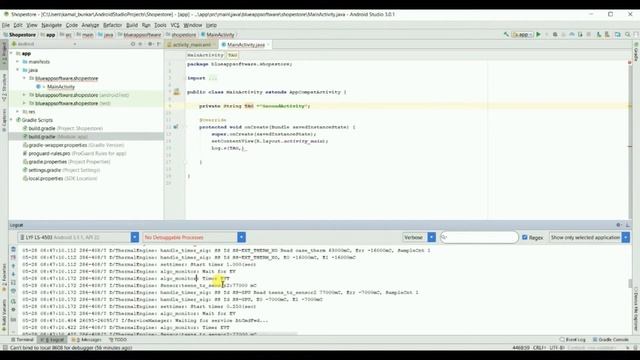The image size is (640, 360).
Task: Expand the manifests folder
Action: (18, 62)
